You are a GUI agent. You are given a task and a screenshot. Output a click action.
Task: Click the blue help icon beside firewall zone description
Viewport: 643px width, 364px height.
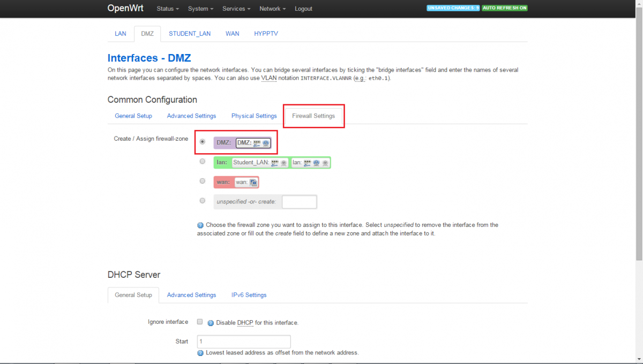(200, 225)
